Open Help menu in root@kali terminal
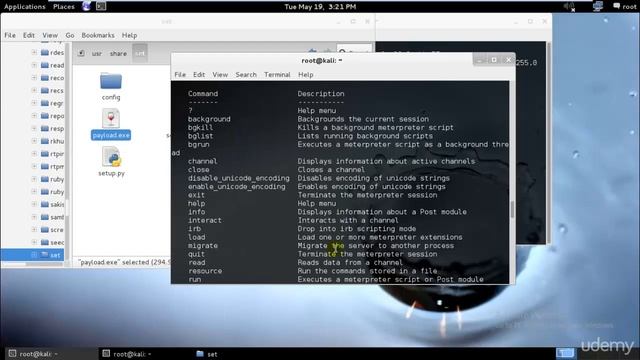The width and height of the screenshot is (640, 360). coord(306,75)
